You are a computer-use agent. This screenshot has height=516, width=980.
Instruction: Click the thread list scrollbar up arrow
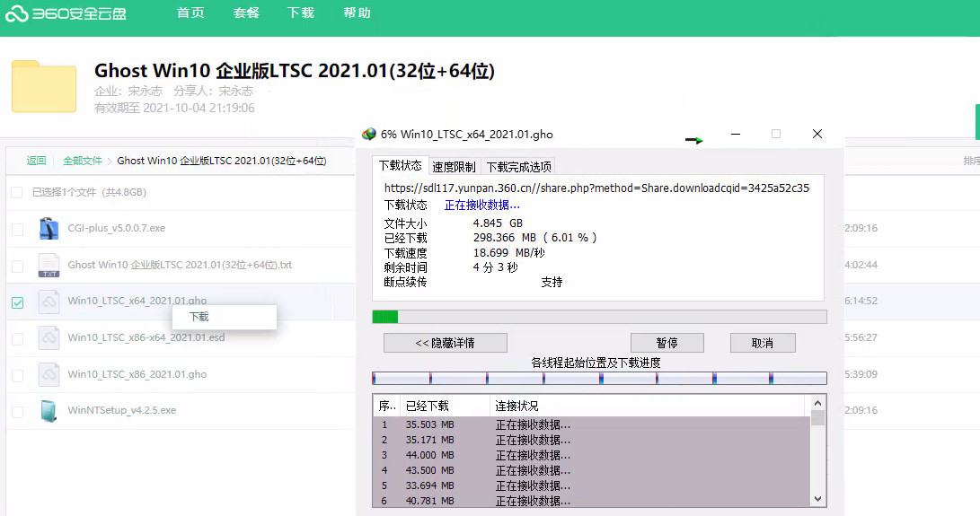tap(817, 403)
